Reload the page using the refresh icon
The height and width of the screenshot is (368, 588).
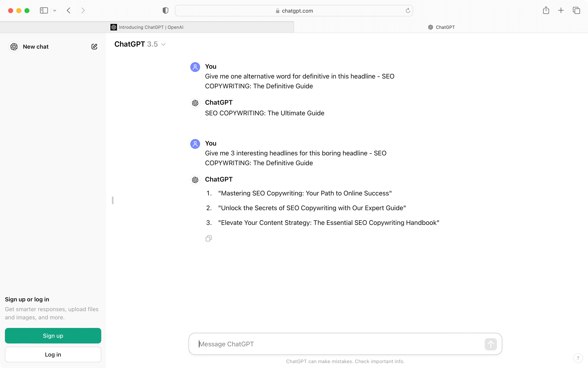click(x=408, y=10)
